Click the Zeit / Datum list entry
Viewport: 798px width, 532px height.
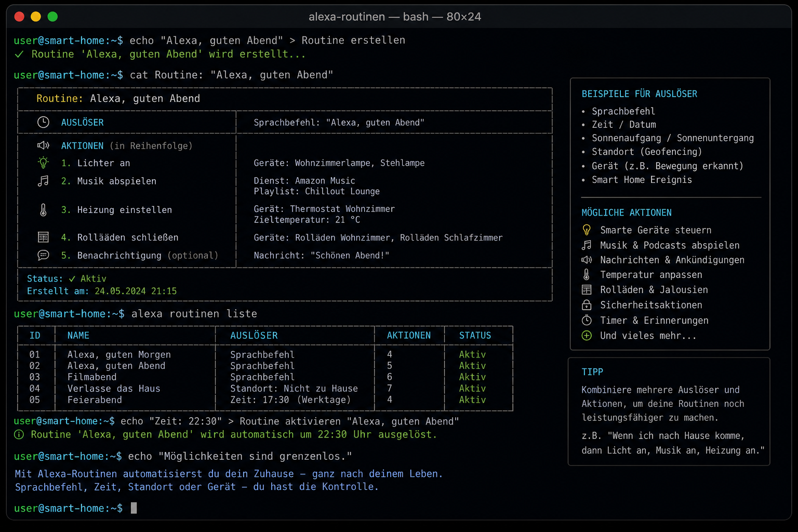click(624, 125)
